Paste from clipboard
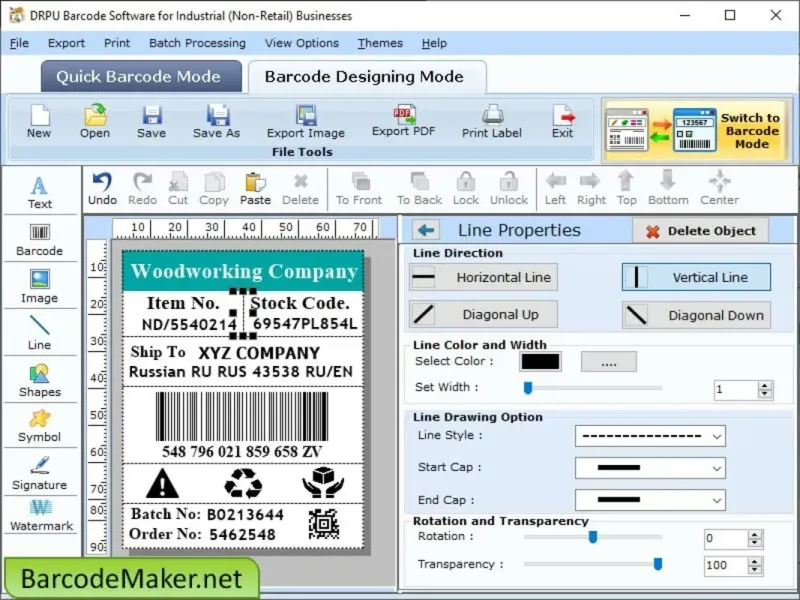This screenshot has height=600, width=800. point(255,189)
